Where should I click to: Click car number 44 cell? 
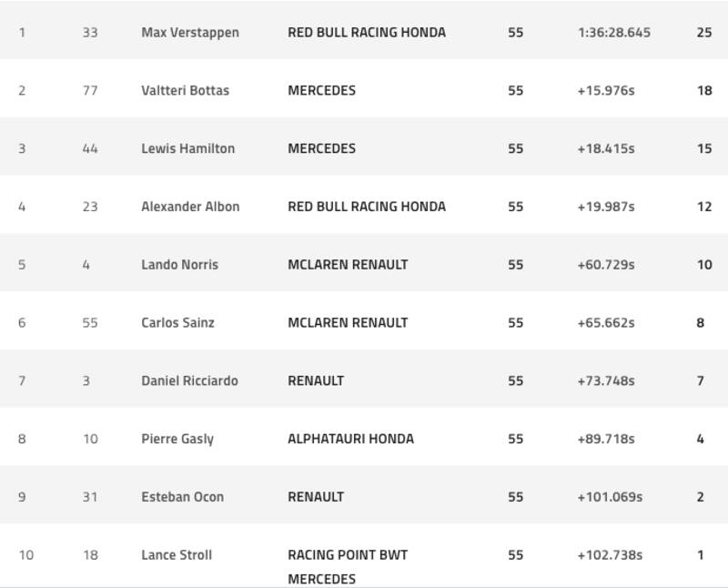pos(89,148)
